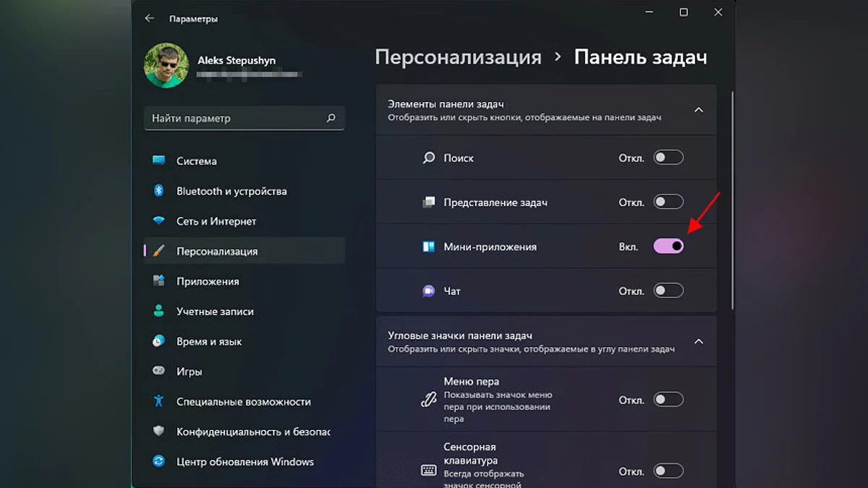868x488 pixels.
Task: Enable the Сенсорная клавиатура toggle
Action: pyautogui.click(x=668, y=471)
